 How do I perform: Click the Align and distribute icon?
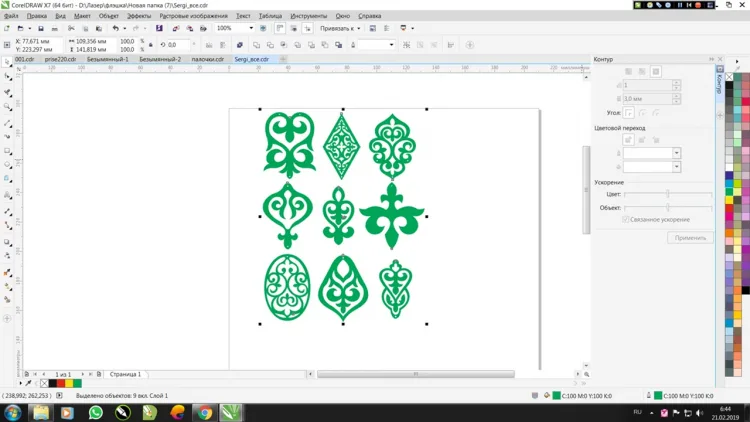pyautogui.click(x=451, y=45)
